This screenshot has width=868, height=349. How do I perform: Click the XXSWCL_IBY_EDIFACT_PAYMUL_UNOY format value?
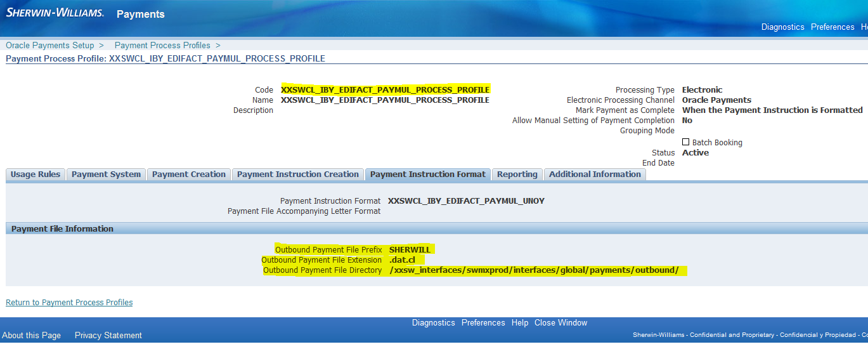tap(466, 201)
